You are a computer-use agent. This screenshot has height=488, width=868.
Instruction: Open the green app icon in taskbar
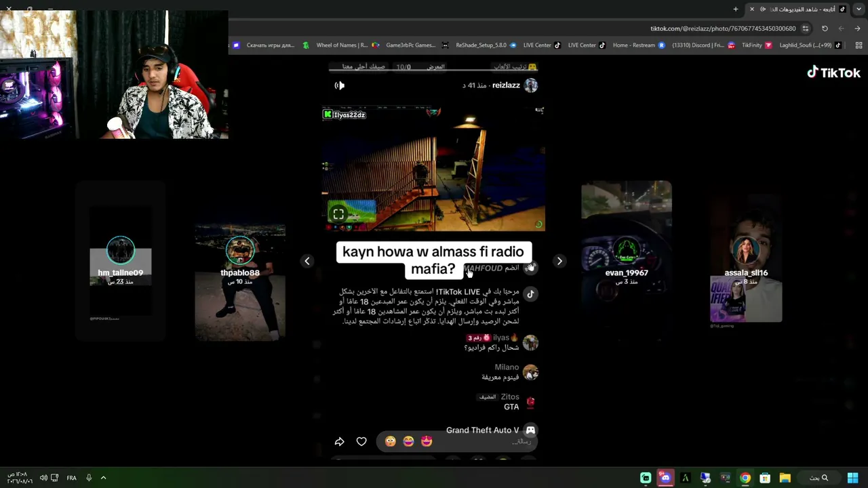click(x=646, y=478)
